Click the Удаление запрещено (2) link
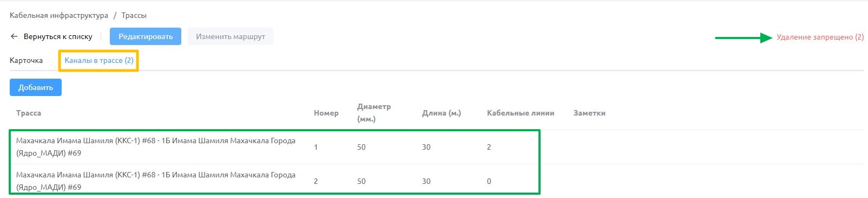The width and height of the screenshot is (868, 198). pyautogui.click(x=820, y=37)
